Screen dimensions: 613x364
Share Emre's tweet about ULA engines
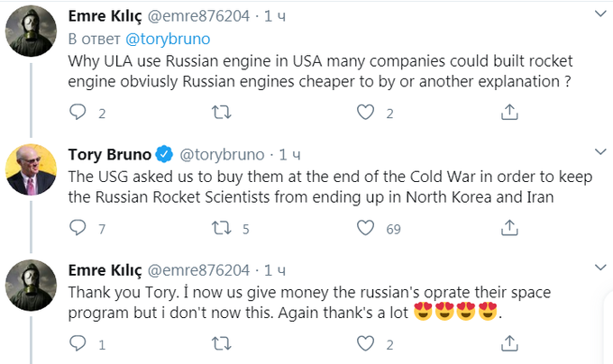(x=508, y=113)
